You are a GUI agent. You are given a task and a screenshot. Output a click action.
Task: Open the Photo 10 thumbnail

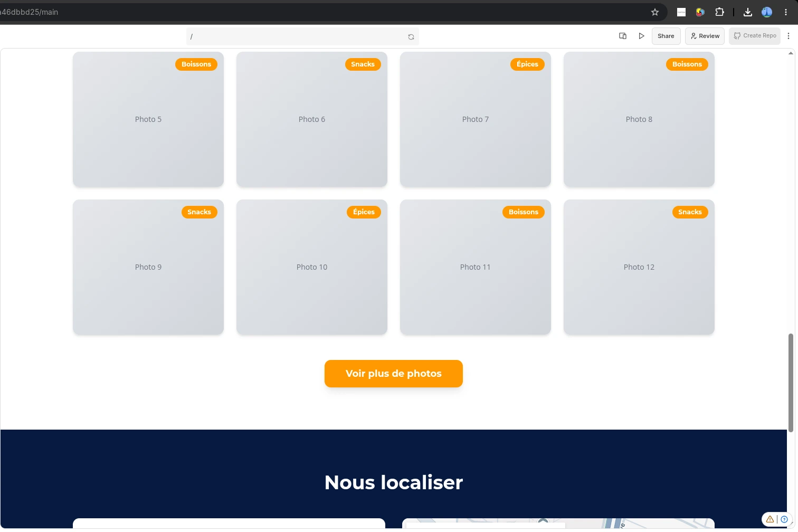click(x=312, y=267)
